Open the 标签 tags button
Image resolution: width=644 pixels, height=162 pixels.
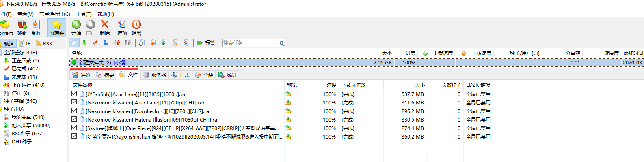pos(206,43)
